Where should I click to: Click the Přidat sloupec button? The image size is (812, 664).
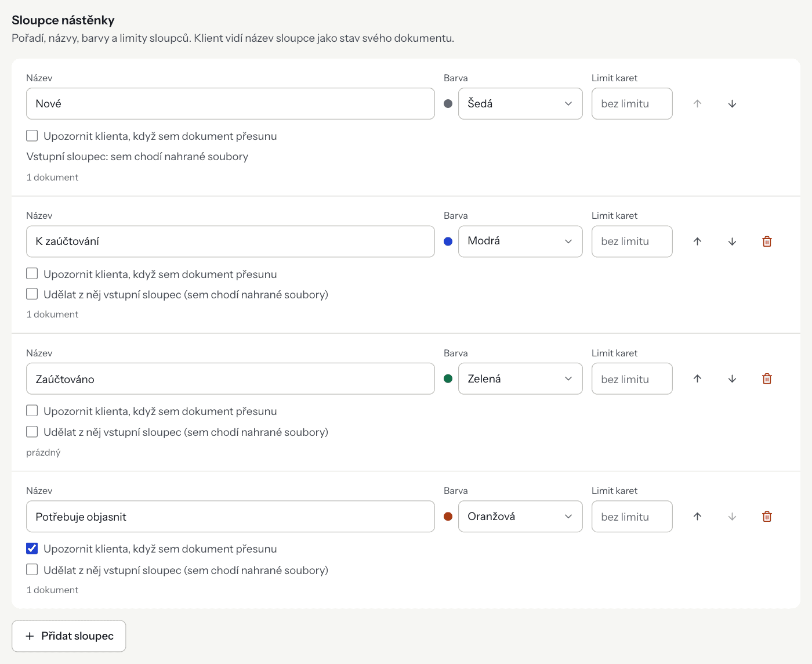pyautogui.click(x=69, y=636)
